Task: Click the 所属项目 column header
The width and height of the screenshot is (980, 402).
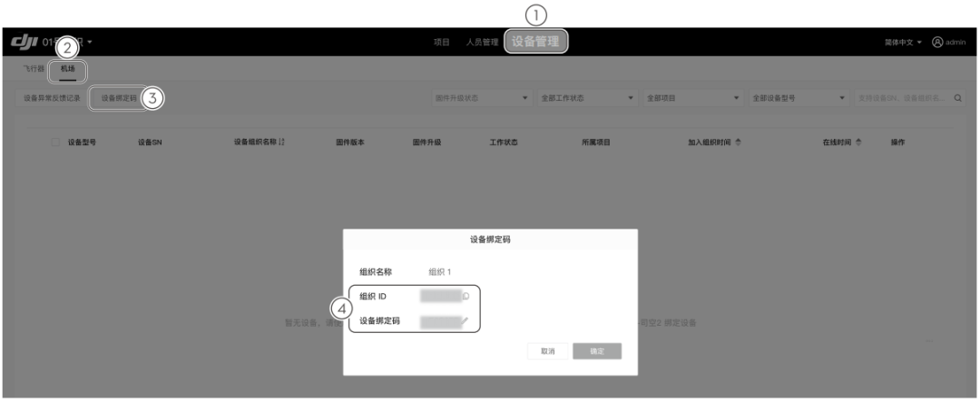Action: click(595, 142)
